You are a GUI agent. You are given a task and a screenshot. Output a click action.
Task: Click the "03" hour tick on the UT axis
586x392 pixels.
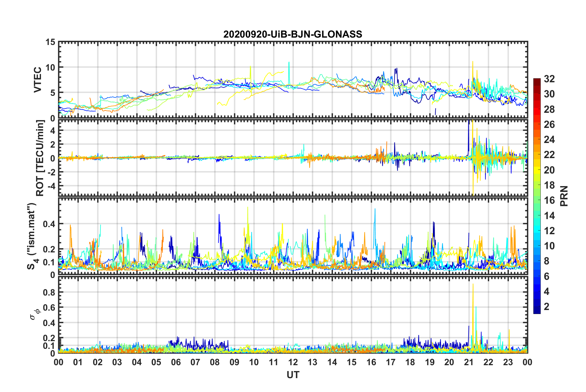(x=117, y=362)
